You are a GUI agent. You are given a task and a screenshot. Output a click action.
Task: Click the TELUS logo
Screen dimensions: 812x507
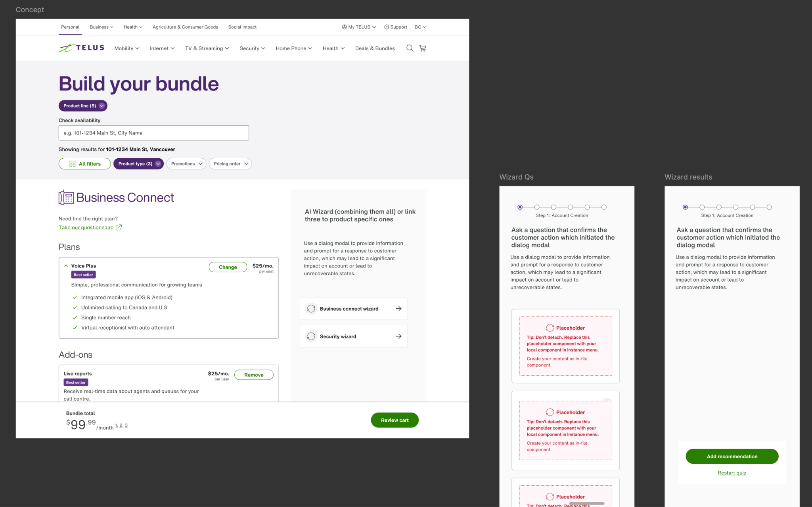[x=82, y=48]
